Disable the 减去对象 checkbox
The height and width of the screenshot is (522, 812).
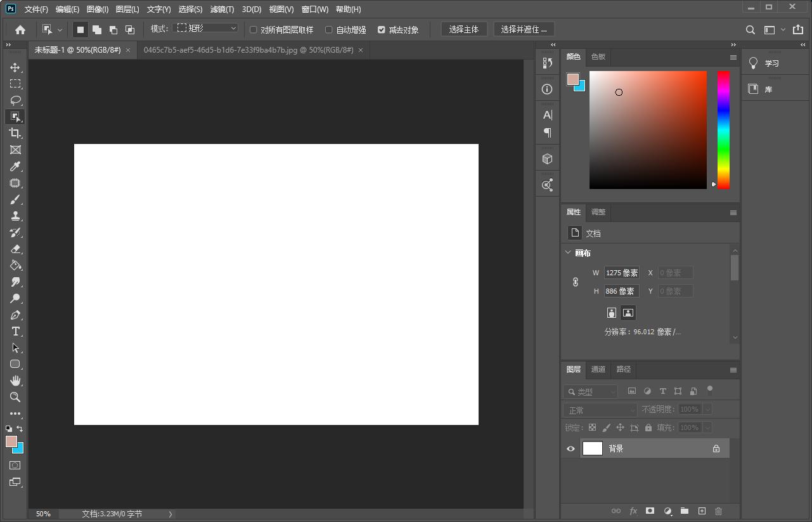tap(381, 29)
